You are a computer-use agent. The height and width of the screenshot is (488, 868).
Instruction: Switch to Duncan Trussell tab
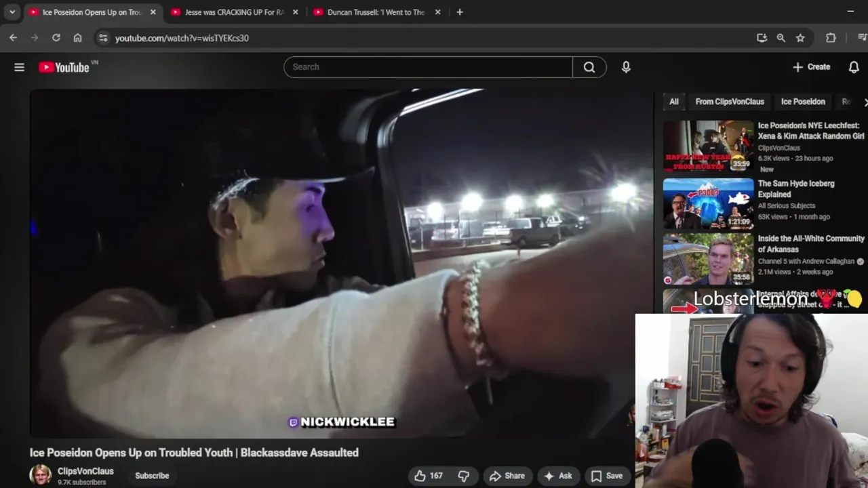pos(376,12)
